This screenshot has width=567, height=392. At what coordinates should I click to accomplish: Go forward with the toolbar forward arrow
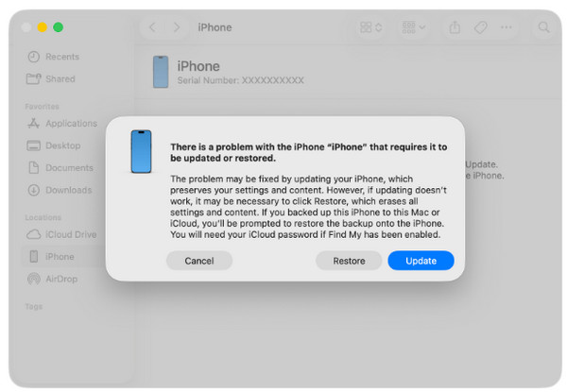coord(176,27)
